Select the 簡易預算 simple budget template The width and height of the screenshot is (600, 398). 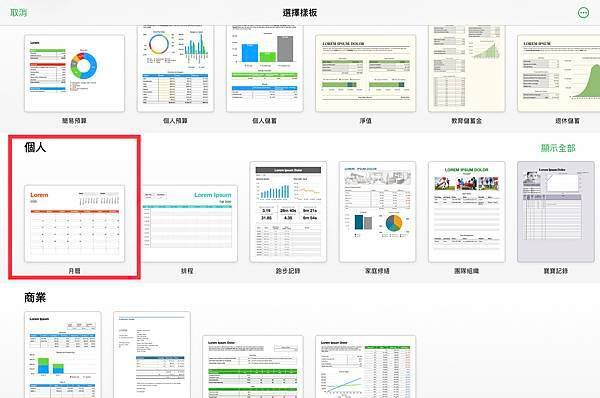[75, 73]
